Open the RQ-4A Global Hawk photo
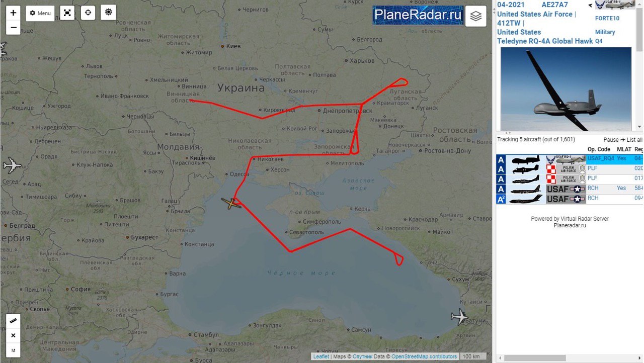The image size is (644, 363). pyautogui.click(x=566, y=89)
